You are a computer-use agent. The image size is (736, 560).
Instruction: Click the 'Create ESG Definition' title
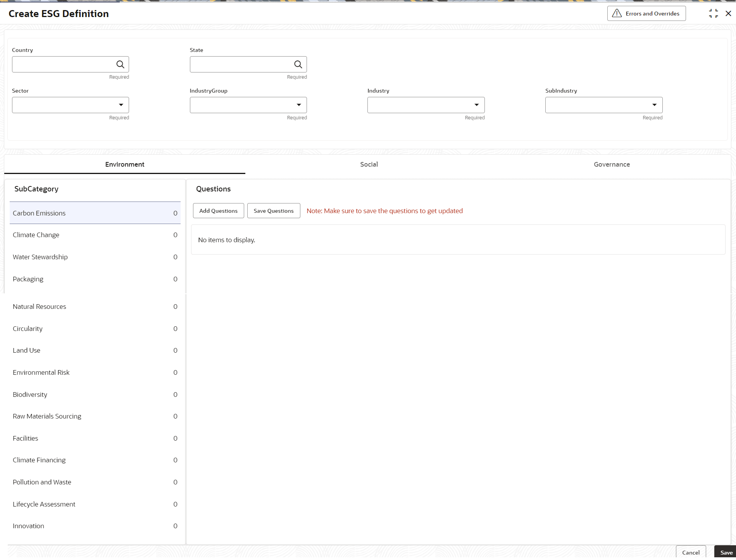tap(59, 14)
